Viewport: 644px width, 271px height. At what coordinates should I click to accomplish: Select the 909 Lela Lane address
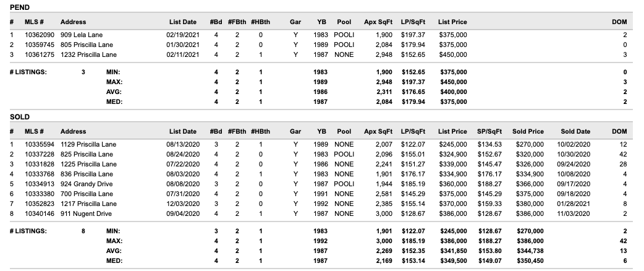tap(82, 35)
